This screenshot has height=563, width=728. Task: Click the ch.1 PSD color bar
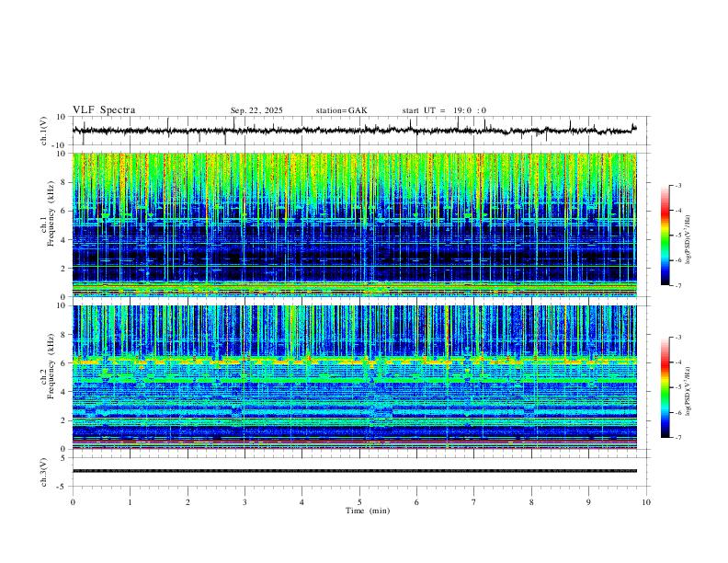665,236
